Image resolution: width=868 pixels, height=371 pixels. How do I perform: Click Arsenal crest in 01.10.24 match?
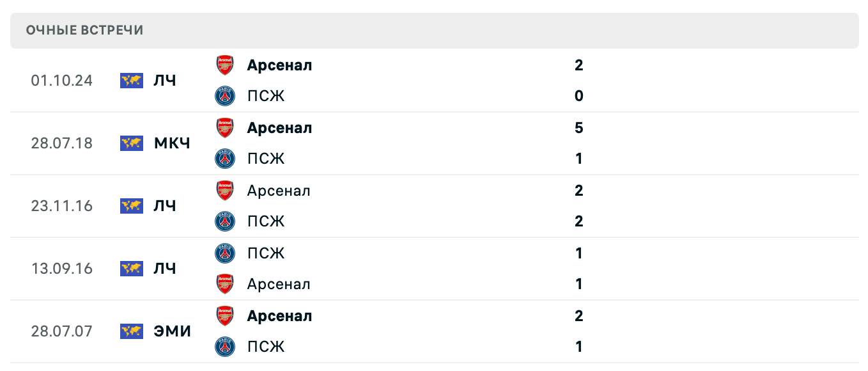point(225,65)
